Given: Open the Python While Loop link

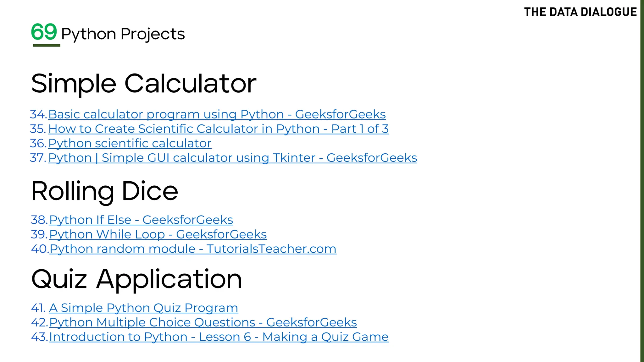Looking at the screenshot, I should click(x=158, y=234).
